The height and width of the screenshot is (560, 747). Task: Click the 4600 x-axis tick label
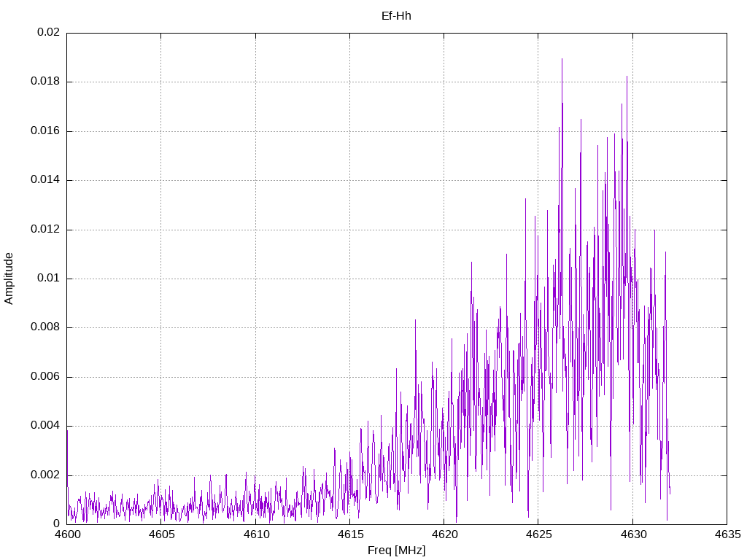click(67, 534)
